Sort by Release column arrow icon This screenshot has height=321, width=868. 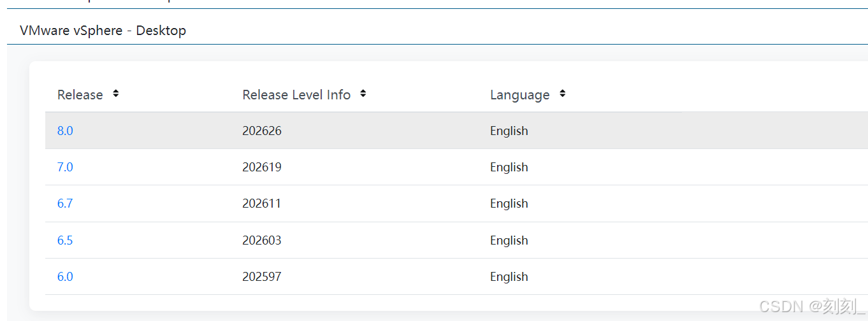click(x=115, y=94)
